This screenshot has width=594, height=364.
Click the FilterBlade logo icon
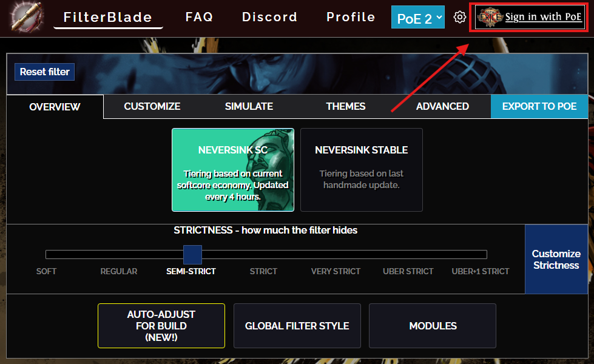pyautogui.click(x=27, y=17)
